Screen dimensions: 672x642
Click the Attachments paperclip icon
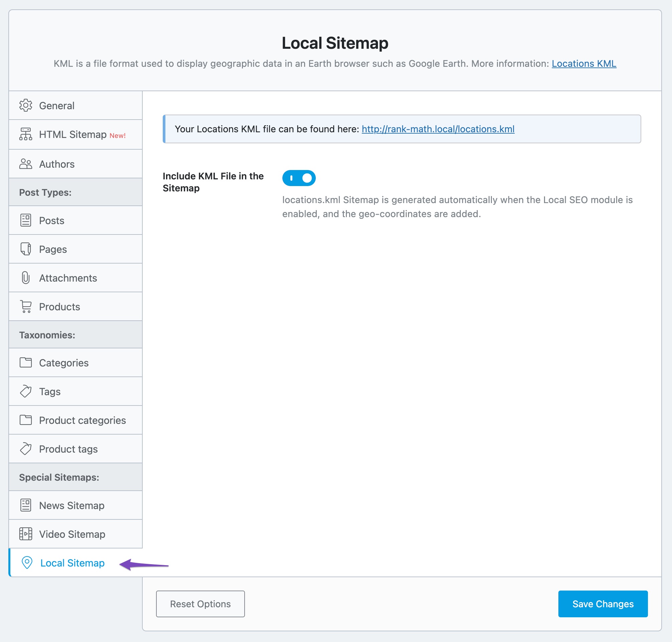(x=26, y=278)
